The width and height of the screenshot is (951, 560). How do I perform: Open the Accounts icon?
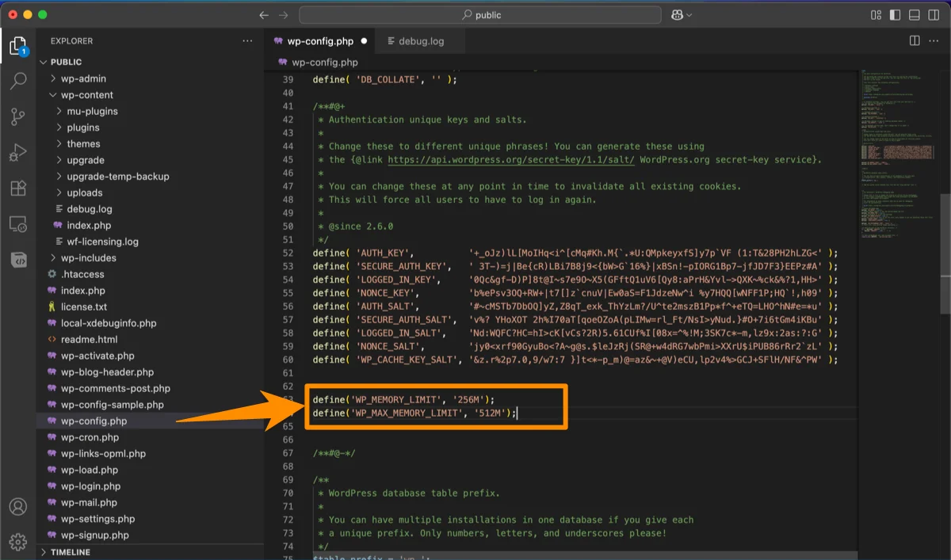[17, 507]
